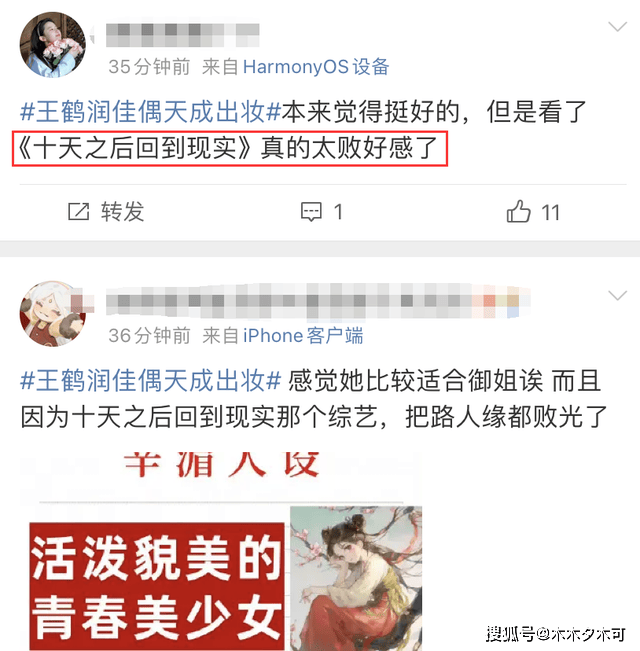Expand the first post's chevron menu
Screen dimensions: 640x651
click(x=617, y=27)
